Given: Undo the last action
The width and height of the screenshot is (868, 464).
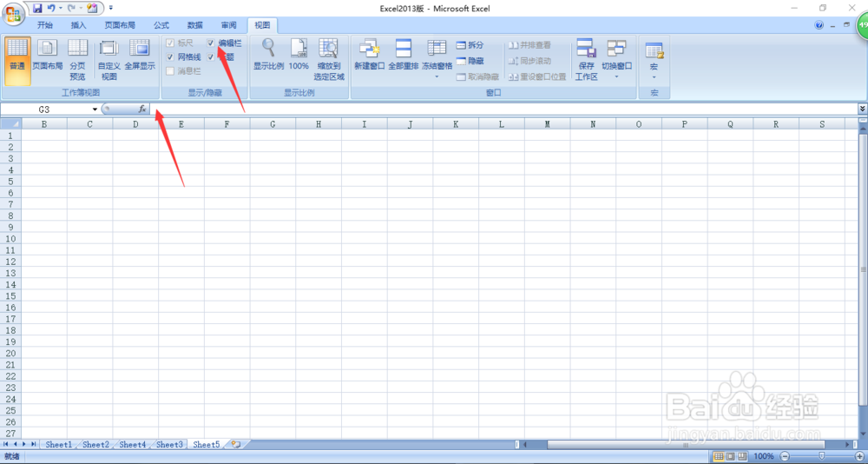Looking at the screenshot, I should point(51,9).
